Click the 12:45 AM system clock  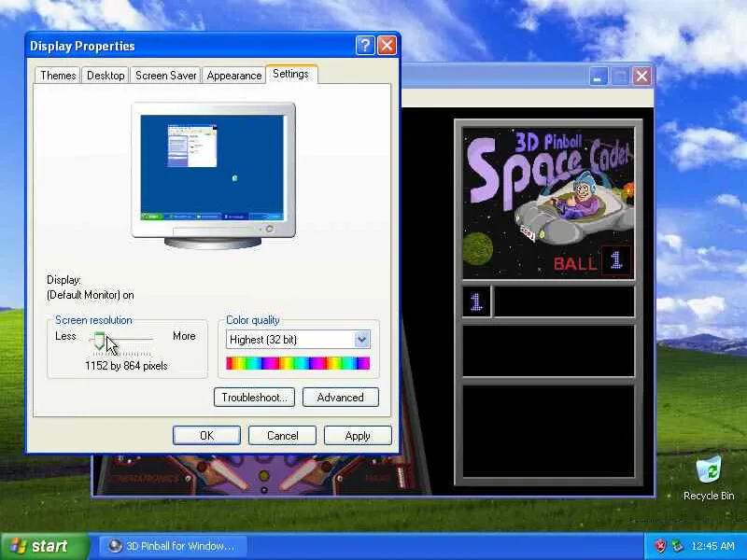(712, 546)
